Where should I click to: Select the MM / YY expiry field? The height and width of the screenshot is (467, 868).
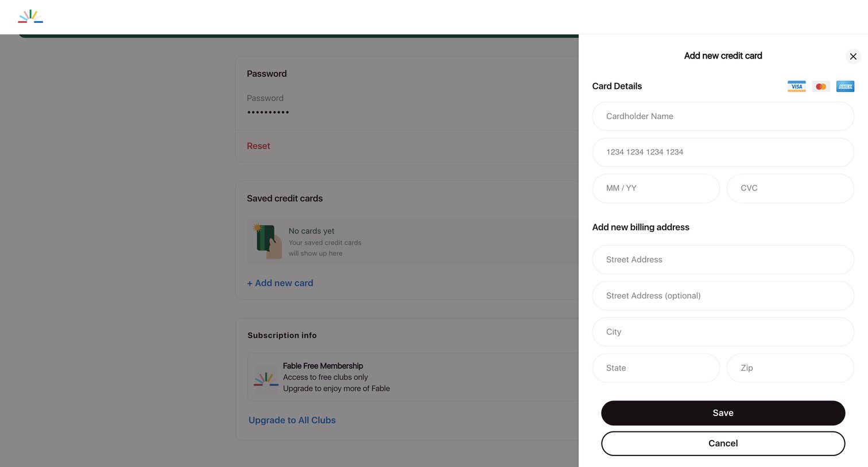(x=656, y=188)
